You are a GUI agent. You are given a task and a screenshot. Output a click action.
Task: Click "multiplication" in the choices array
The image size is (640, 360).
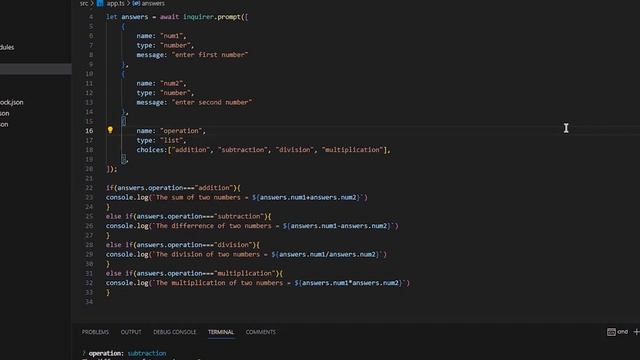click(x=353, y=150)
